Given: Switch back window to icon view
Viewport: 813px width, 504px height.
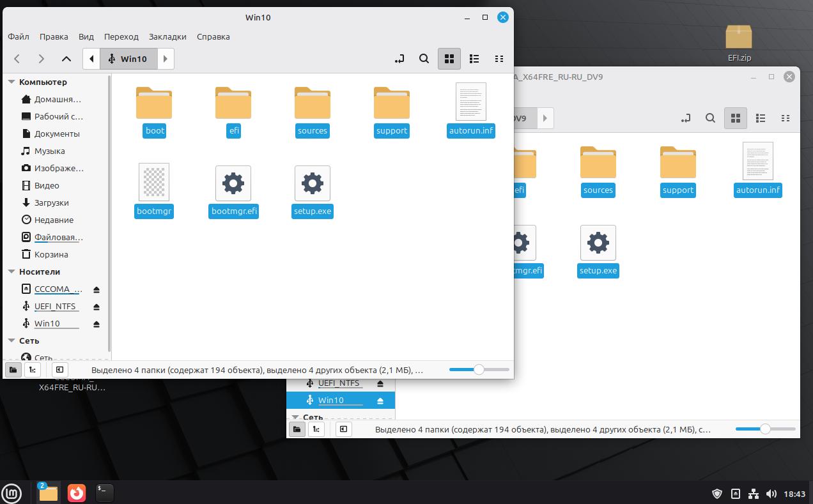Looking at the screenshot, I should [x=736, y=118].
